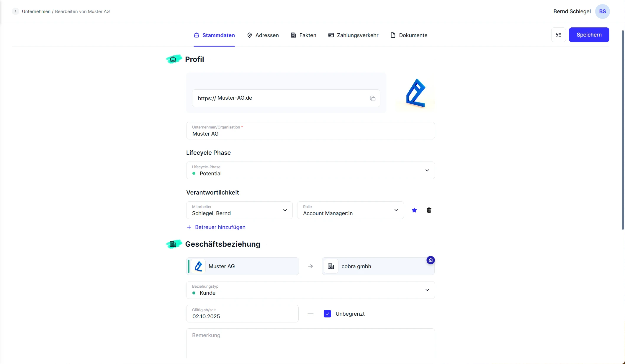
Task: Open the Zahlungsverkehr tab
Action: click(x=353, y=35)
